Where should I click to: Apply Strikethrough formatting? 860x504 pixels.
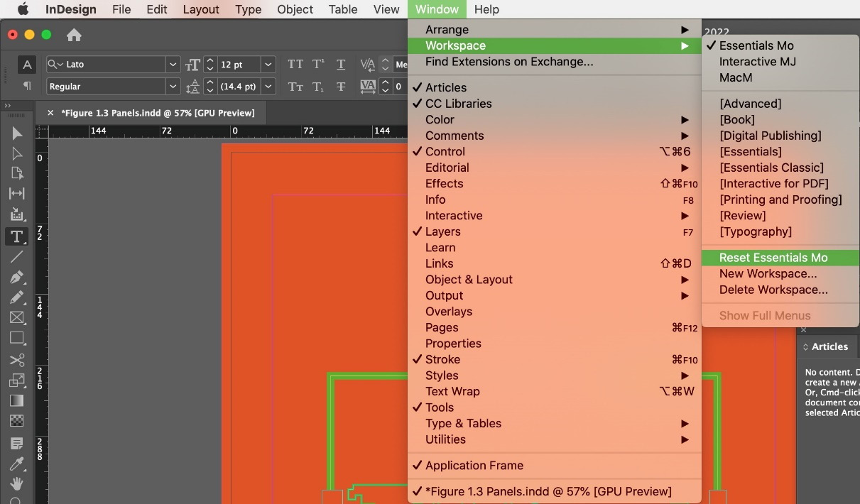click(341, 87)
